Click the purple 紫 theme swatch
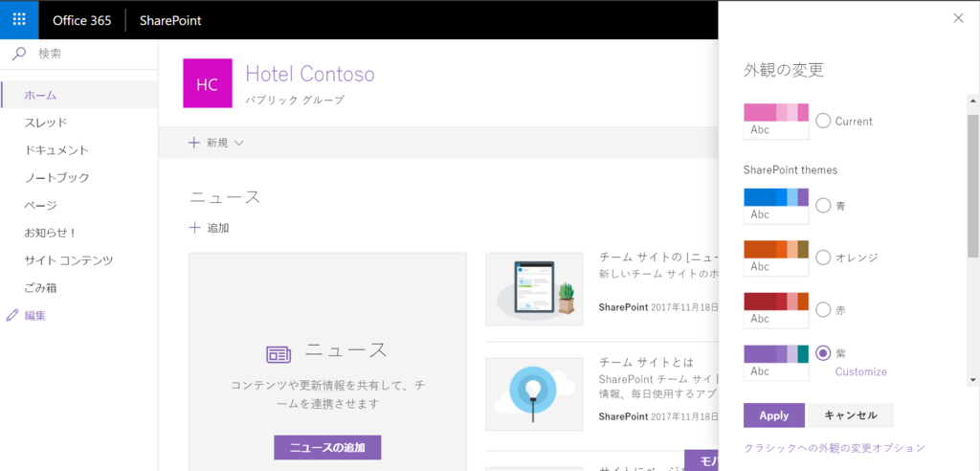Screen dimensions: 980x471 pyautogui.click(x=776, y=363)
